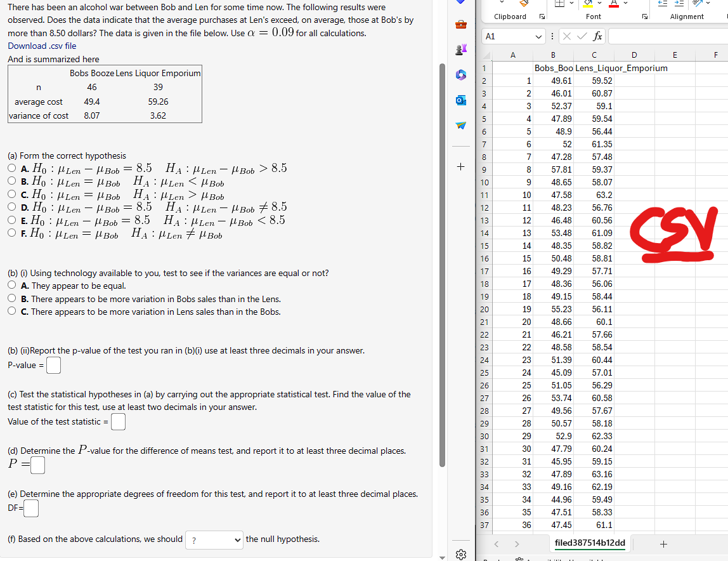Open the null hypothesis decision dropdown
The image size is (728, 561).
(x=214, y=540)
